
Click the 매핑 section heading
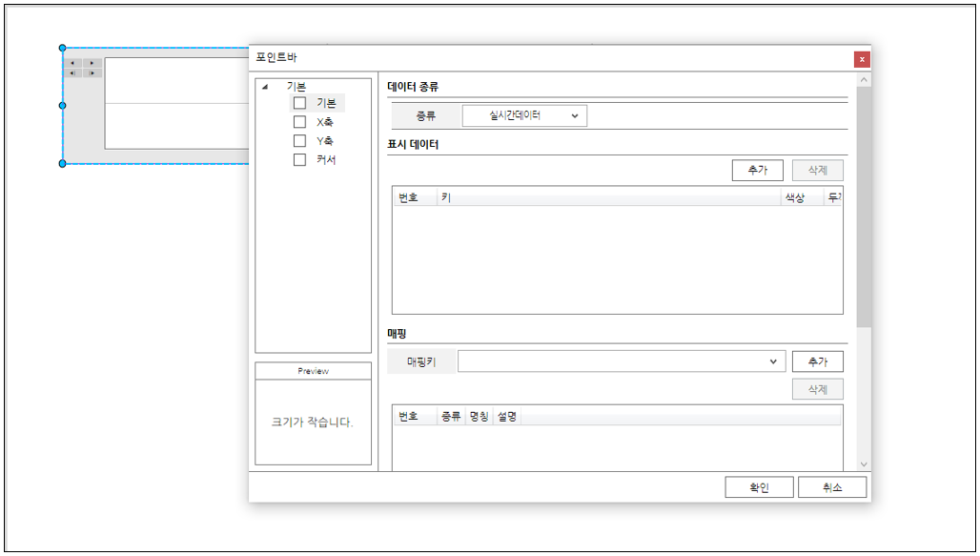point(397,334)
